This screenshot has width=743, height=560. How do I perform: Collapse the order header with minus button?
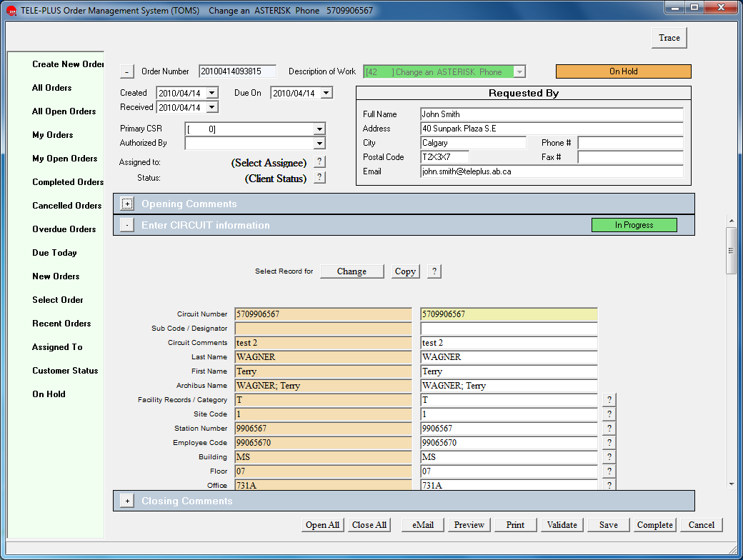pyautogui.click(x=126, y=71)
